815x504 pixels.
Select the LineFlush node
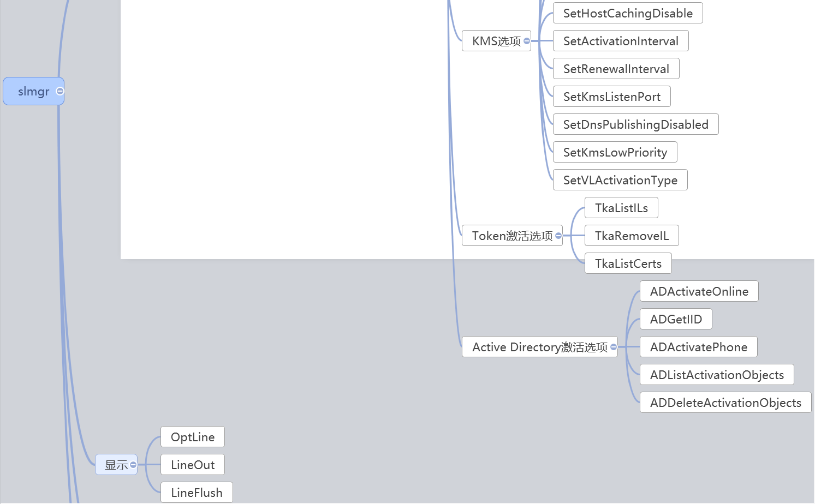[197, 493]
